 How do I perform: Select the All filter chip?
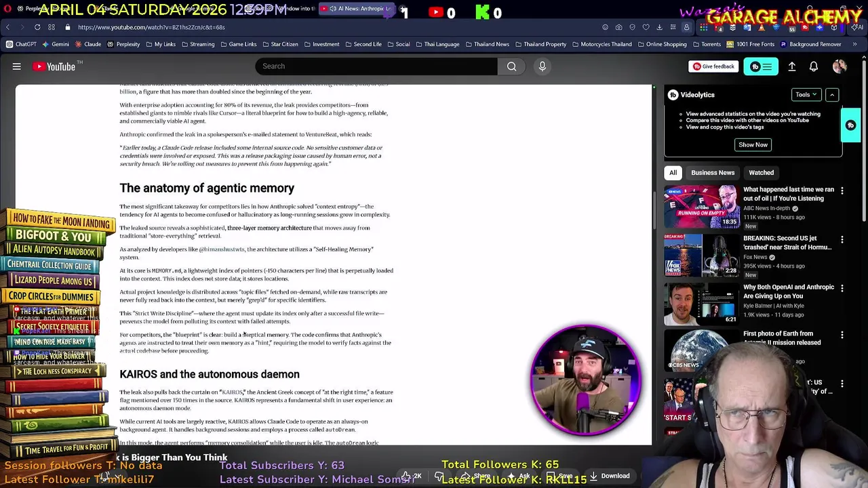pos(673,173)
